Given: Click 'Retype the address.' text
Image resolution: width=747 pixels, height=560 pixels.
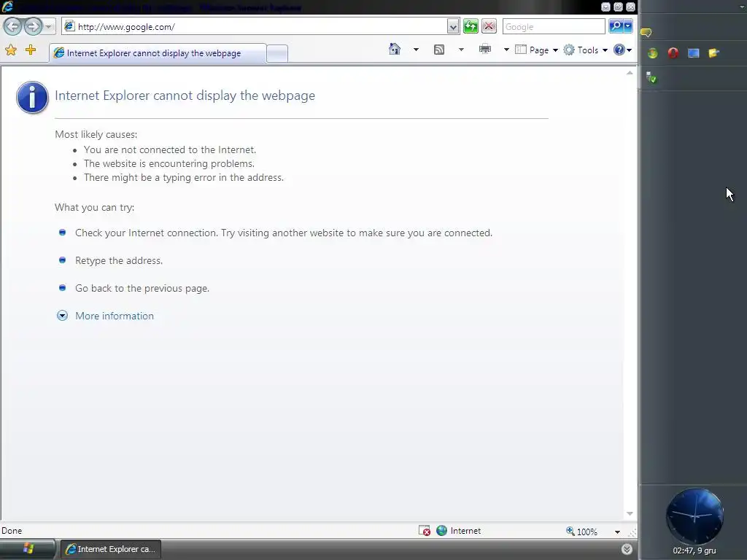Looking at the screenshot, I should (x=119, y=260).
